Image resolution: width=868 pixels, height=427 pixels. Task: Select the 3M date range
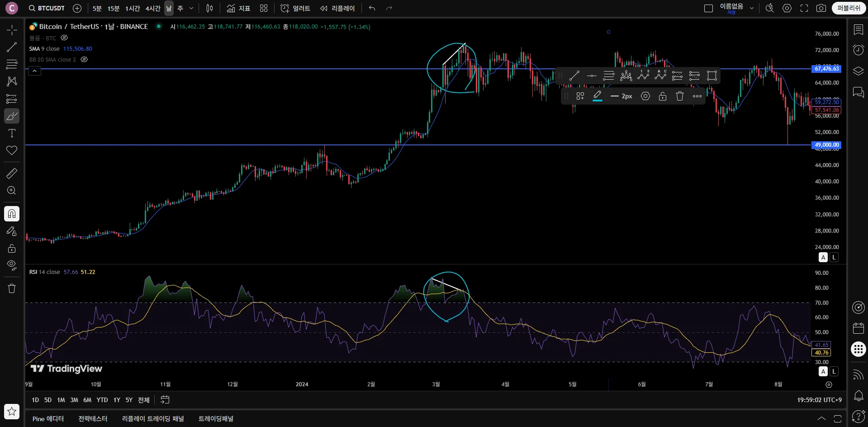(x=74, y=400)
